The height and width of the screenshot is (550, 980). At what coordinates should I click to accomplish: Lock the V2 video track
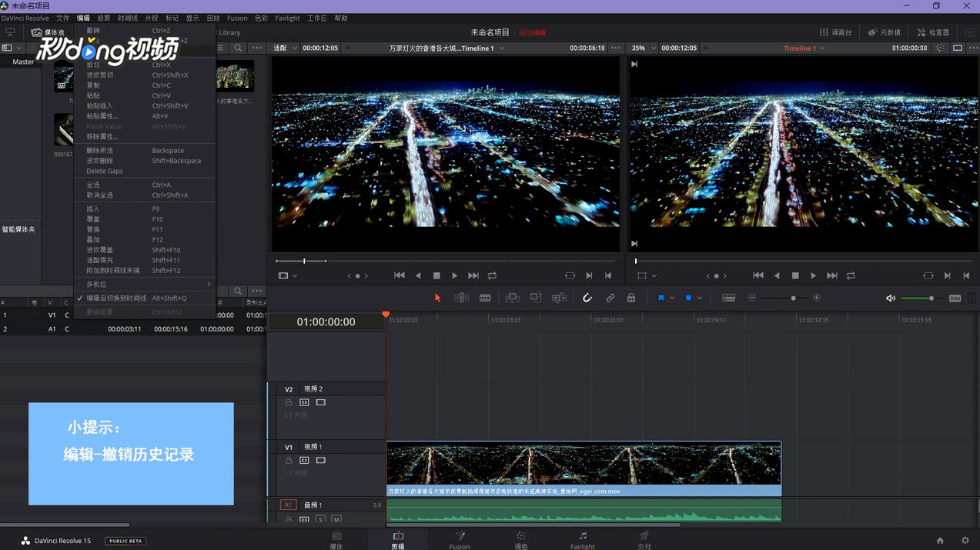289,403
